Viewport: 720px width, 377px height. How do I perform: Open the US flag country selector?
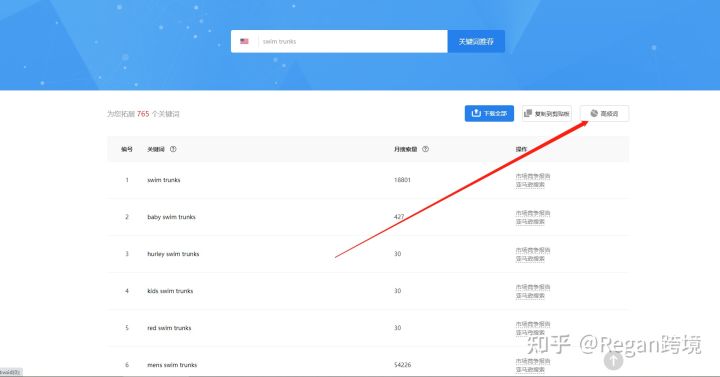[244, 41]
